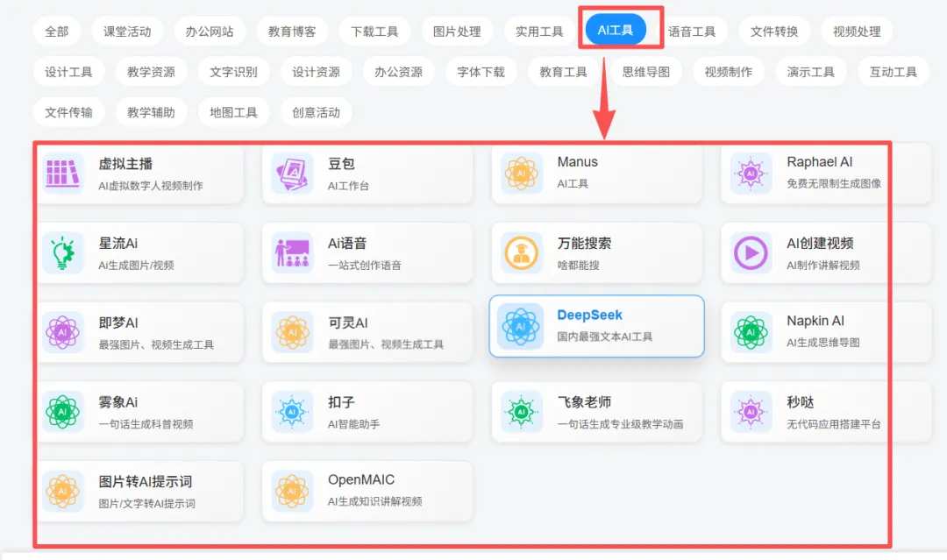This screenshot has width=947, height=560.
Task: Open the 思维导图 category
Action: click(646, 72)
